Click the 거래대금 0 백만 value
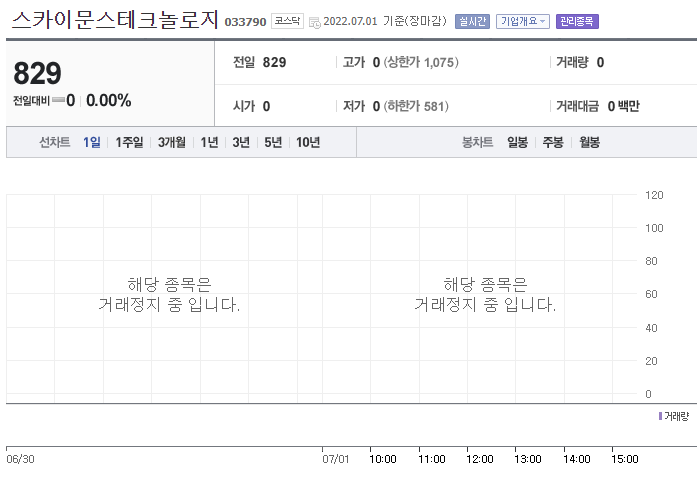 point(598,106)
